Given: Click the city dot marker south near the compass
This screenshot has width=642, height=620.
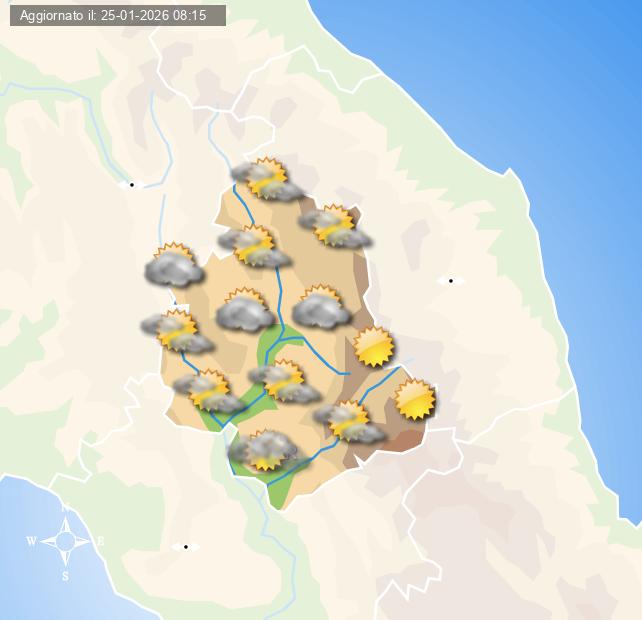Looking at the screenshot, I should point(186,547).
